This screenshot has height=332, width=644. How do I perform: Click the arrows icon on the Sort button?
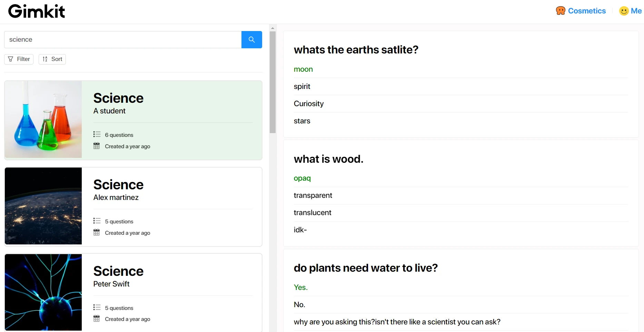pyautogui.click(x=44, y=59)
